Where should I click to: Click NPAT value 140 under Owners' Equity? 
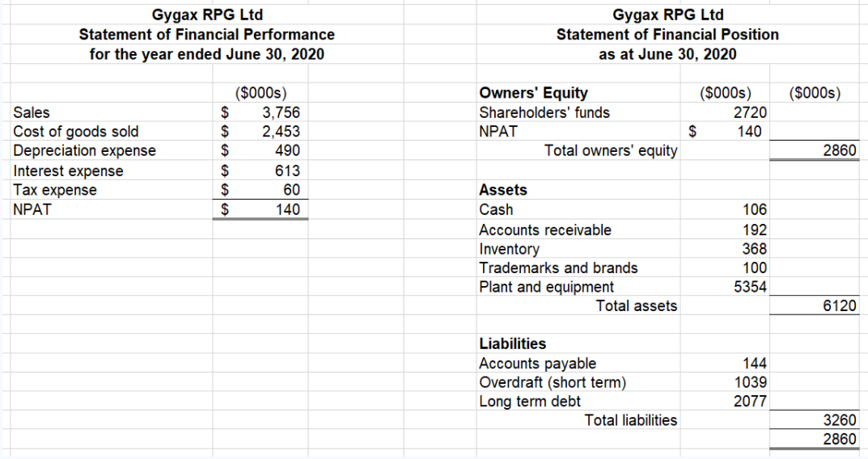[749, 132]
